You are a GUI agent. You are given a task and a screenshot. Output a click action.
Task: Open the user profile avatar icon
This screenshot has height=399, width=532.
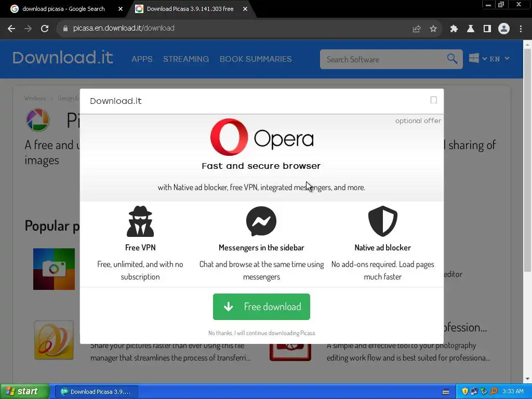pyautogui.click(x=504, y=29)
